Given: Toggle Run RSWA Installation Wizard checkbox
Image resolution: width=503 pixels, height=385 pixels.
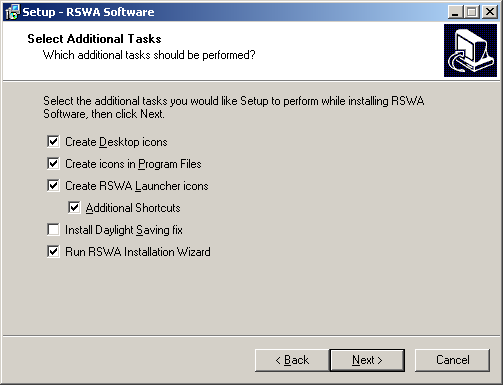Looking at the screenshot, I should pos(53,252).
